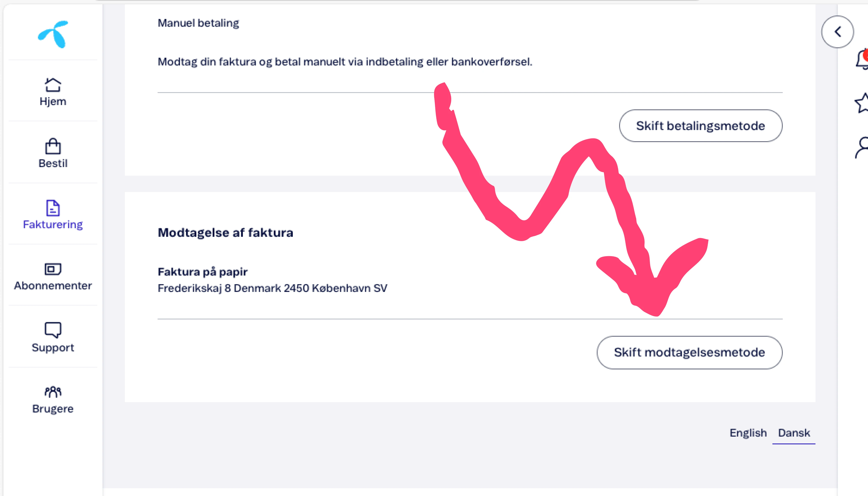The height and width of the screenshot is (496, 868).
Task: Open the user profile icon
Action: tap(862, 147)
